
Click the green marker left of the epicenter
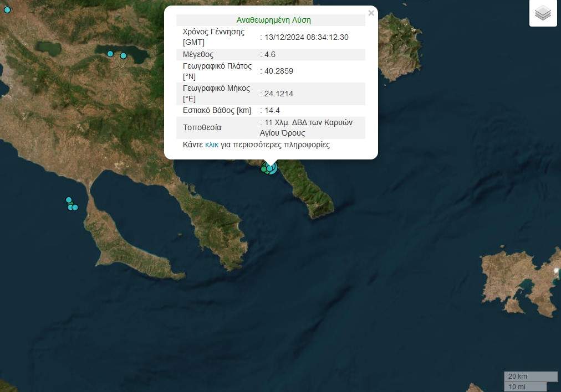[x=264, y=169]
